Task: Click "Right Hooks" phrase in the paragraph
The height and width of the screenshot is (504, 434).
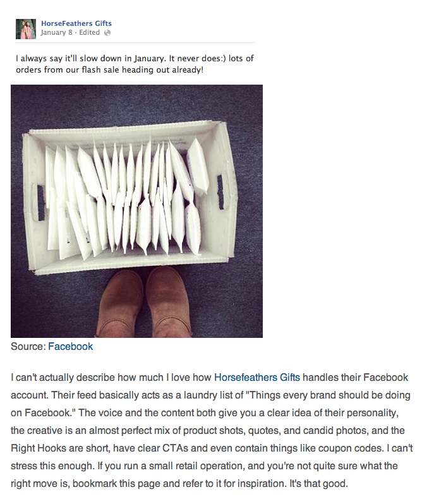Action: (39, 448)
